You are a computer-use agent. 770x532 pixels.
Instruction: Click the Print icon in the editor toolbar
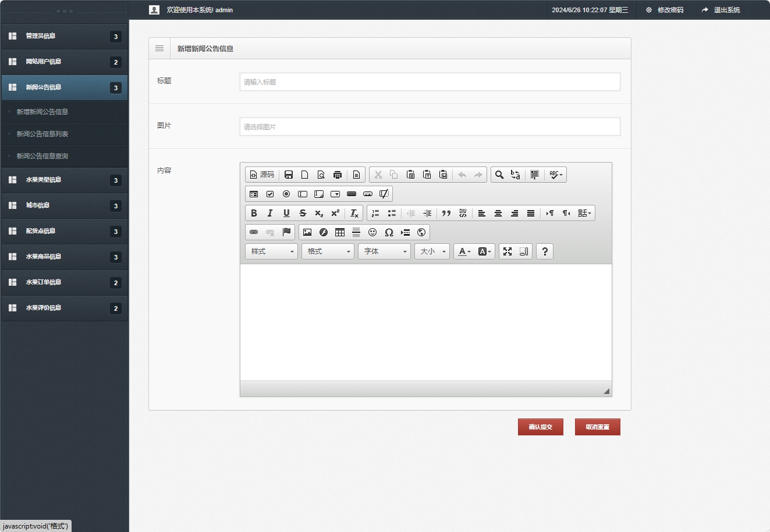(x=338, y=175)
